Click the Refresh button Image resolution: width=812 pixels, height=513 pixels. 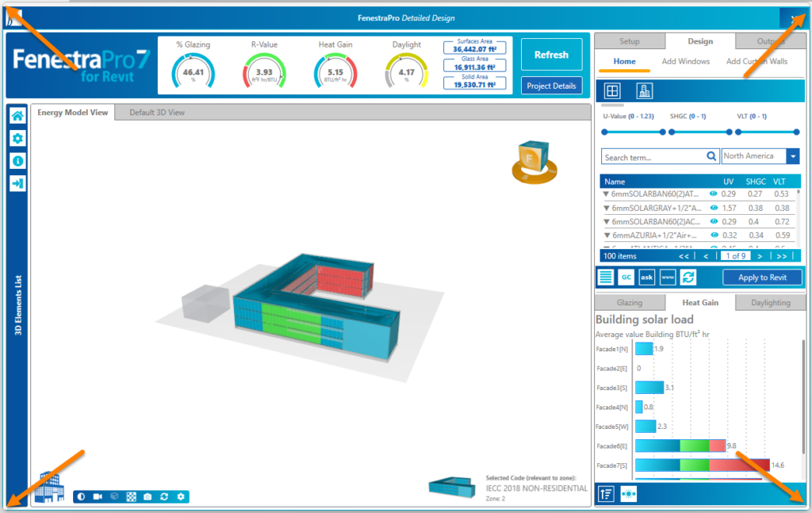coord(551,55)
